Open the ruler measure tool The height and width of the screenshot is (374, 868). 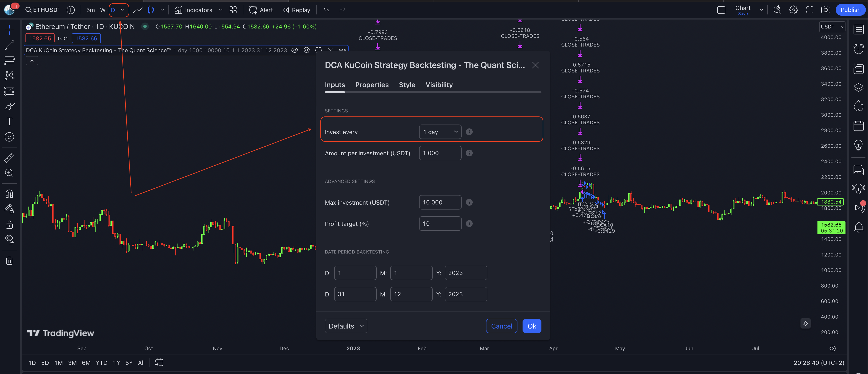click(9, 157)
